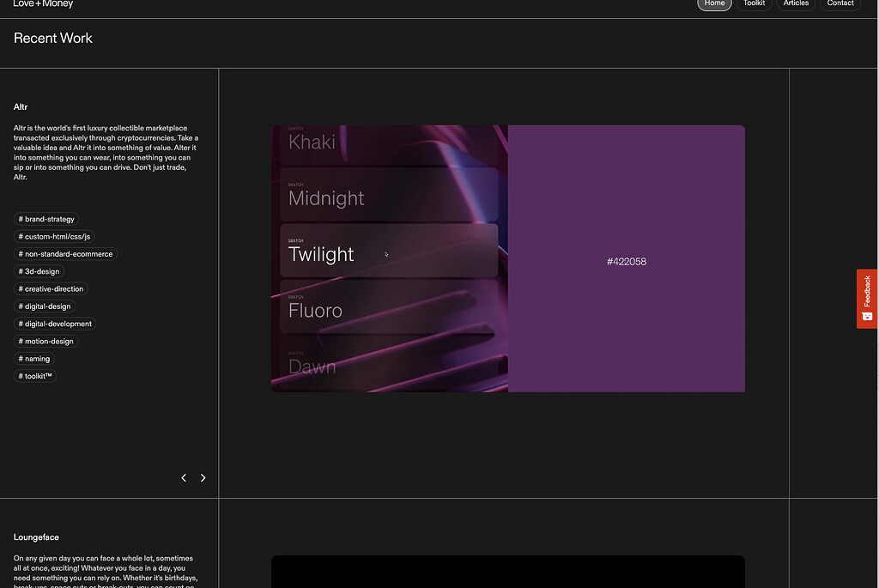
Task: Click the custom-html/css/js tag
Action: tap(53, 236)
